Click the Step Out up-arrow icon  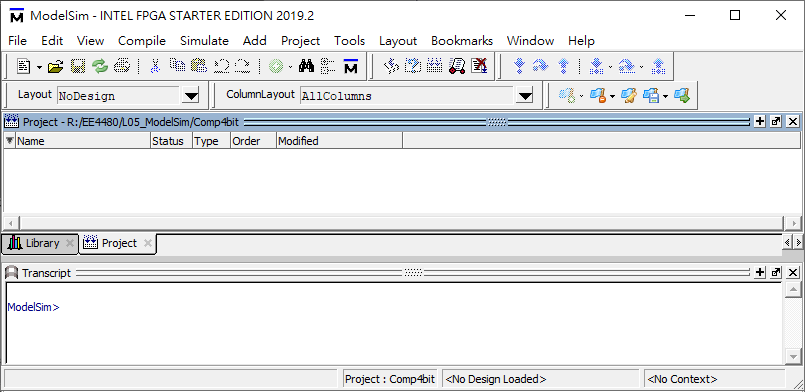563,66
